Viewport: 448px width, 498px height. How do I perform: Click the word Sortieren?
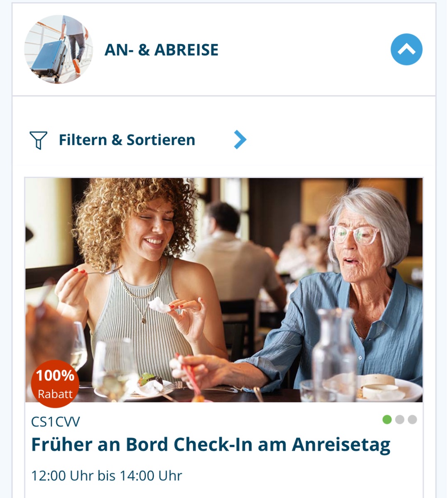(161, 140)
